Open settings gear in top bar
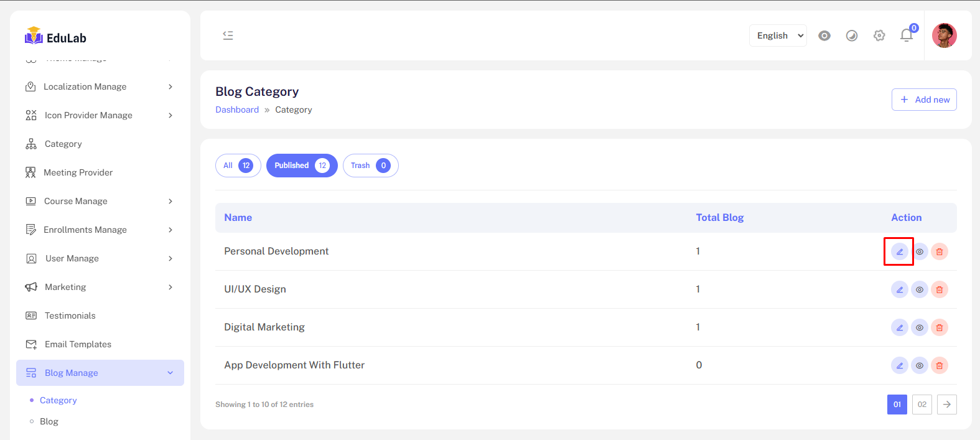Screen dimensions: 980x440 pos(879,35)
